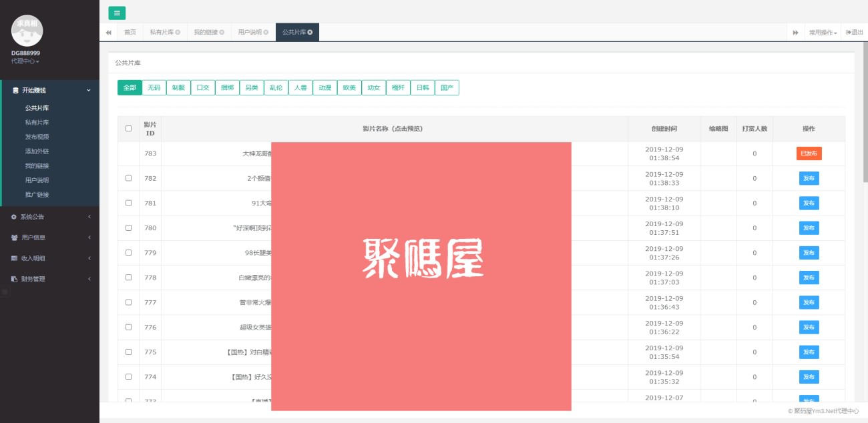Select the 全部 category filter
The height and width of the screenshot is (423, 868).
click(x=130, y=87)
